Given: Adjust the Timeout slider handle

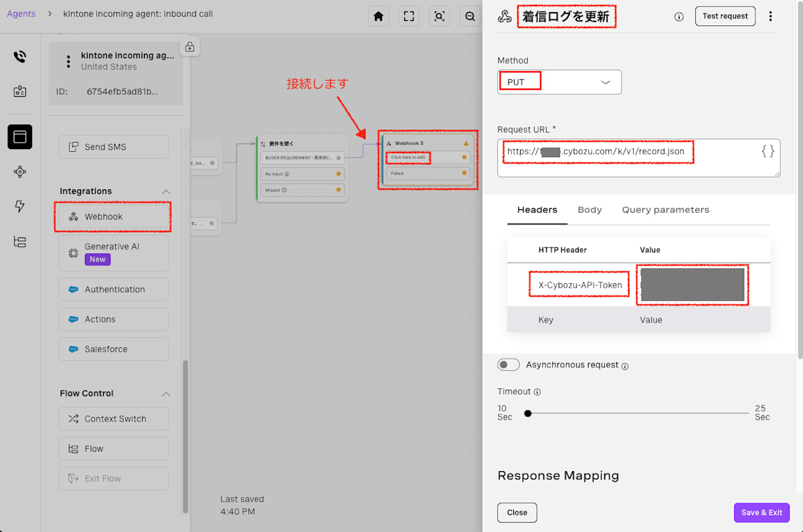Looking at the screenshot, I should click(x=528, y=414).
